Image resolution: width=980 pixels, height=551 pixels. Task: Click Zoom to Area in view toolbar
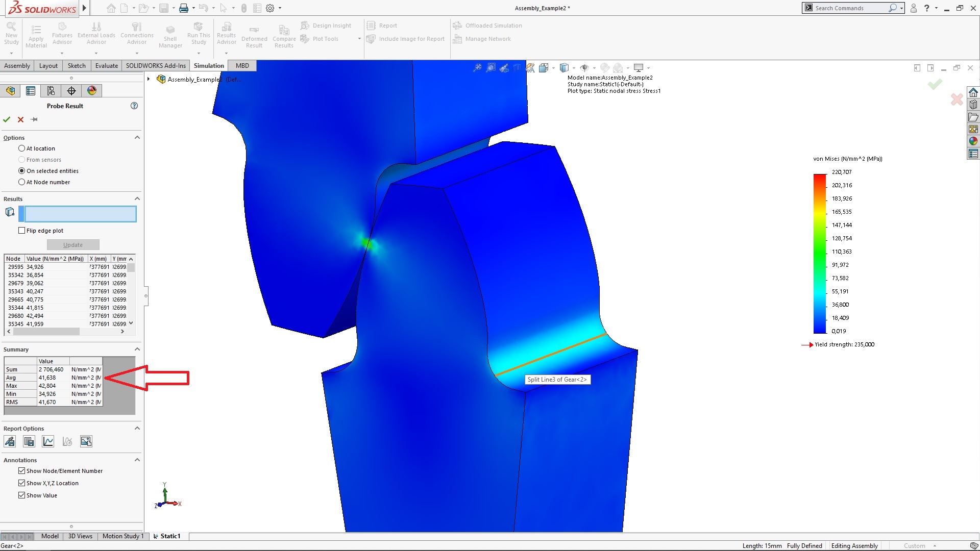pyautogui.click(x=491, y=67)
